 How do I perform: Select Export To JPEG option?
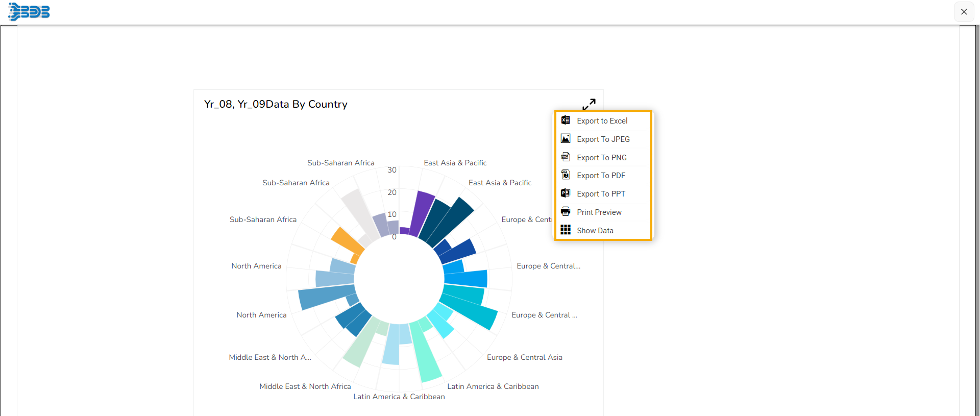pyautogui.click(x=603, y=139)
